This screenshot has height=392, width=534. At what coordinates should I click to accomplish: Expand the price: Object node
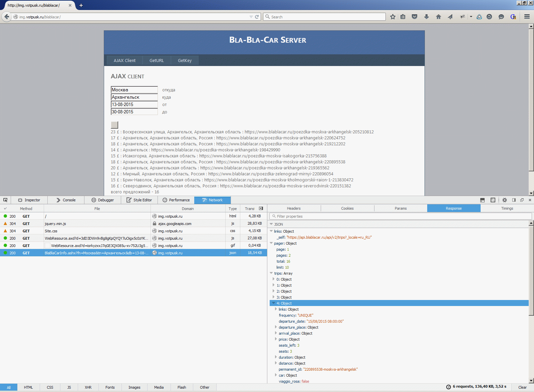pyautogui.click(x=276, y=339)
